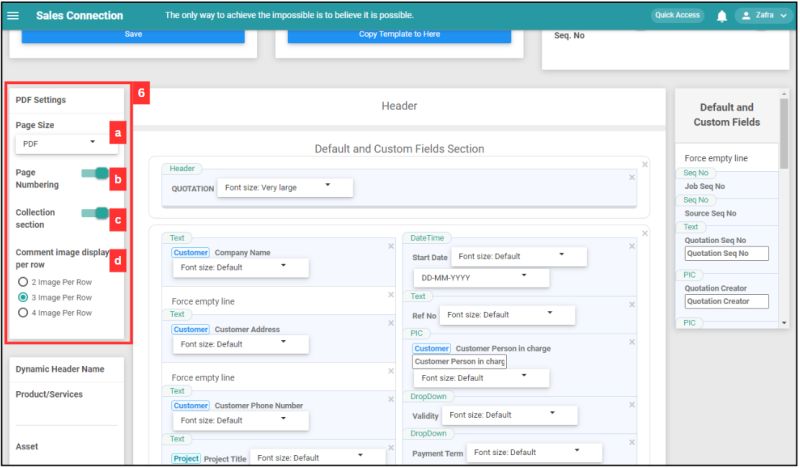This screenshot has height=468, width=800.
Task: Click the Product/Services label
Action: (x=49, y=394)
